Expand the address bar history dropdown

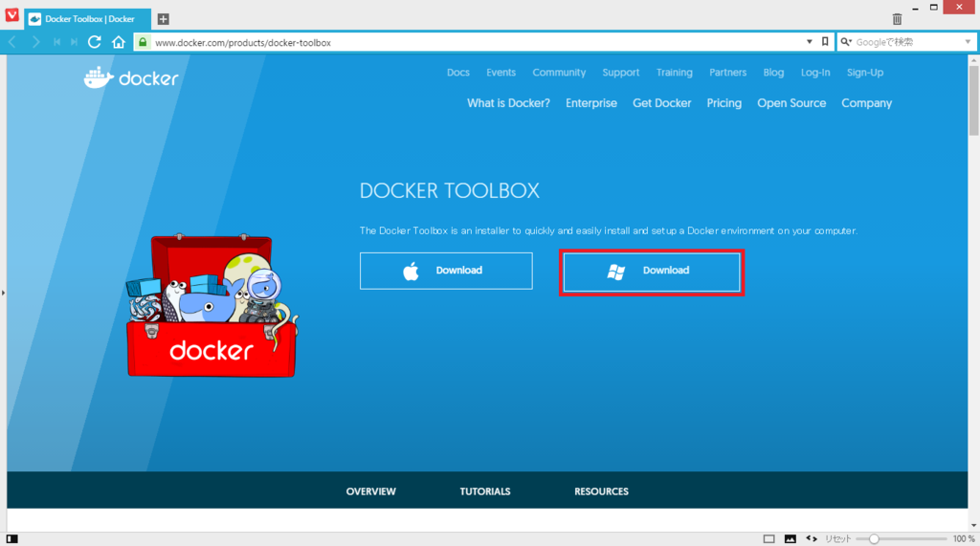tap(810, 42)
